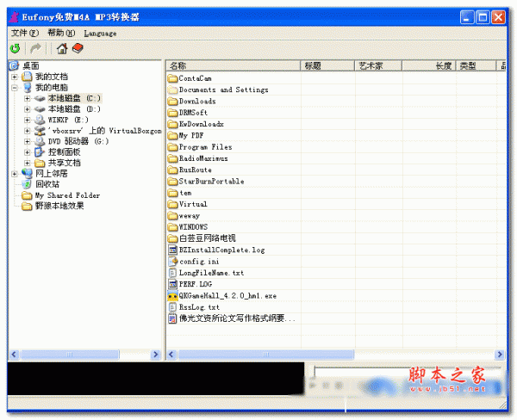Sort by the 艺术家 column header
This screenshot has width=517, height=420.
click(378, 66)
